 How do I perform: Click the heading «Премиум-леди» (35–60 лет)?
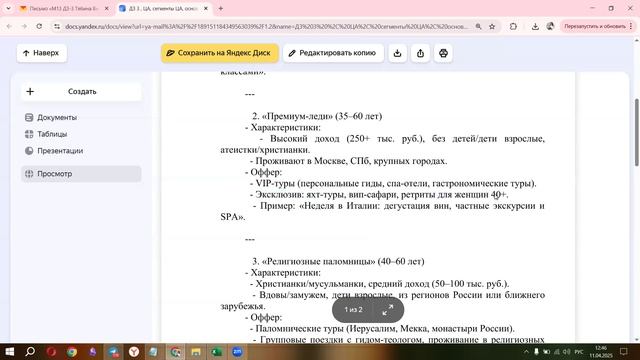click(x=317, y=116)
